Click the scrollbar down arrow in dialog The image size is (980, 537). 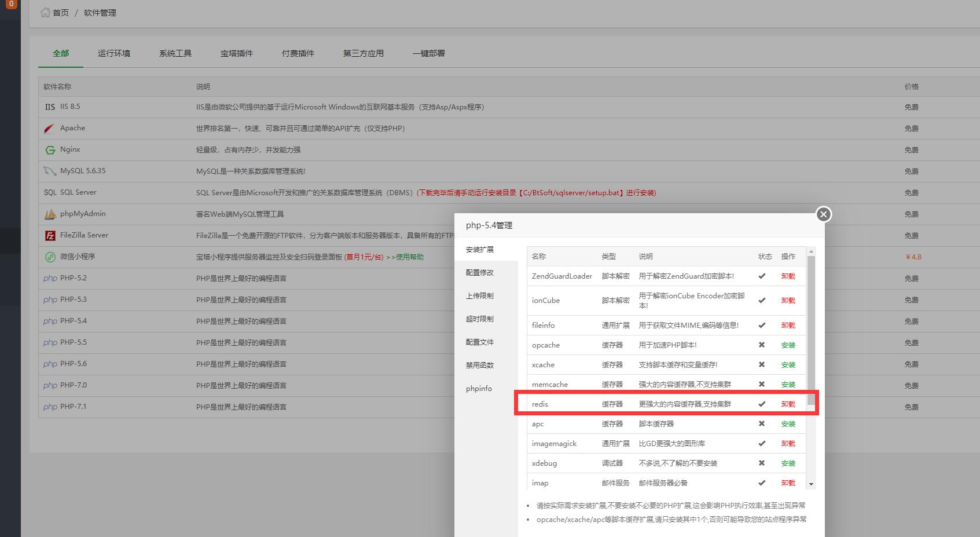pos(811,484)
